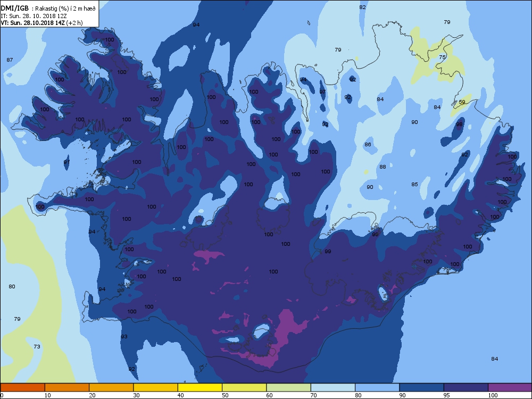Screen dimensions: 532x399
Task: Click the 82 humidity value on map
Action: [x=363, y=7]
